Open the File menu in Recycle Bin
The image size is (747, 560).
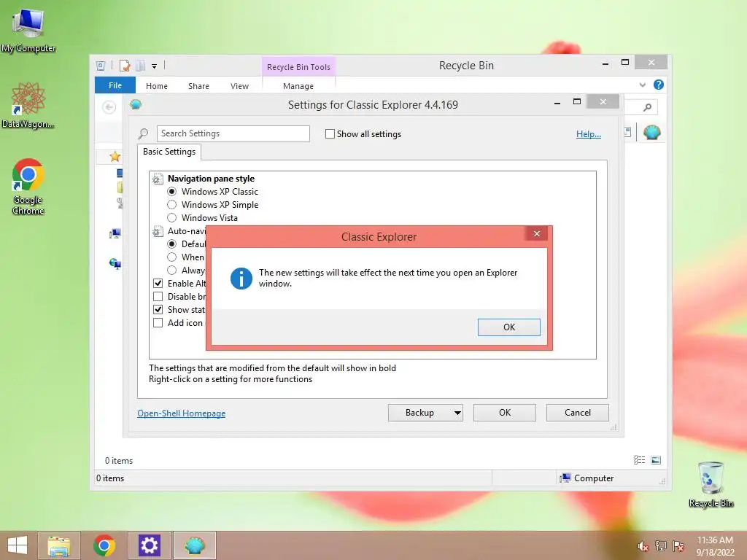(x=115, y=85)
